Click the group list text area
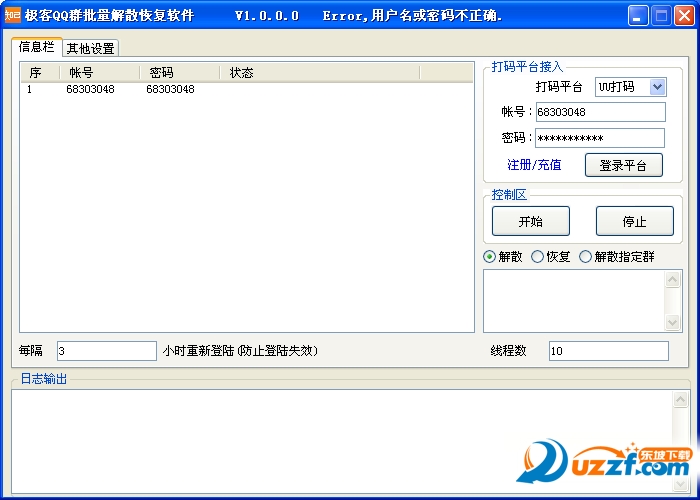This screenshot has height=500, width=700. 574,301
